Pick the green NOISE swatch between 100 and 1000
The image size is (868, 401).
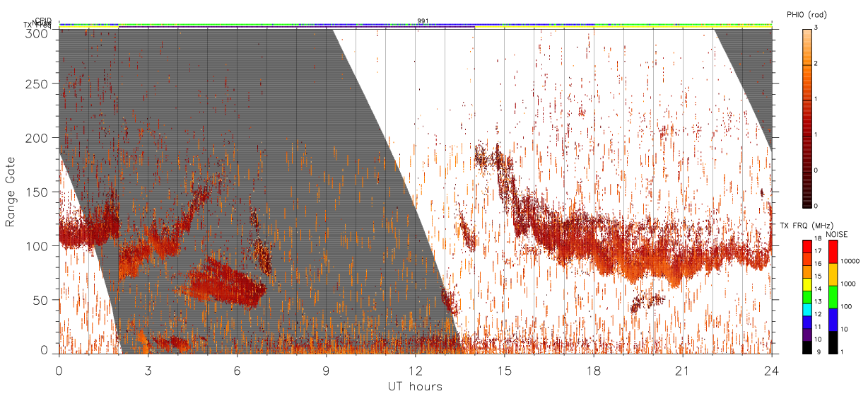[833, 297]
